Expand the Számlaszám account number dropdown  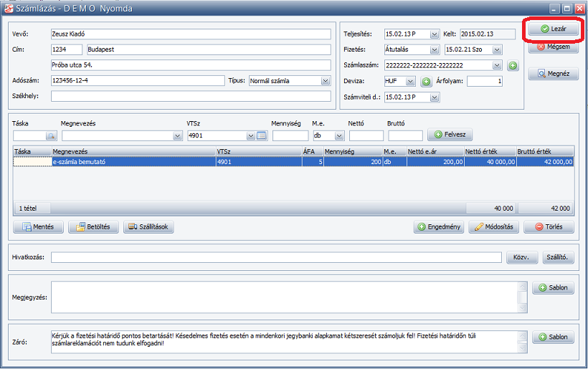coord(497,65)
